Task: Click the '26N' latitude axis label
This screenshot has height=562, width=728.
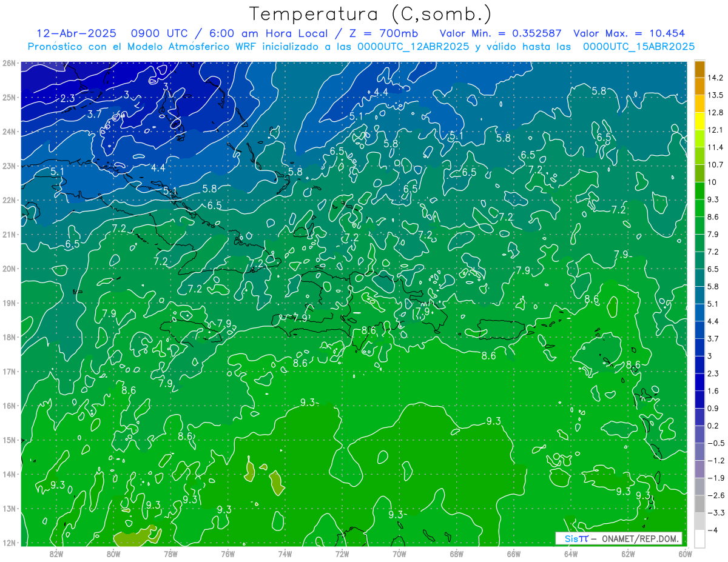Action: [x=8, y=63]
